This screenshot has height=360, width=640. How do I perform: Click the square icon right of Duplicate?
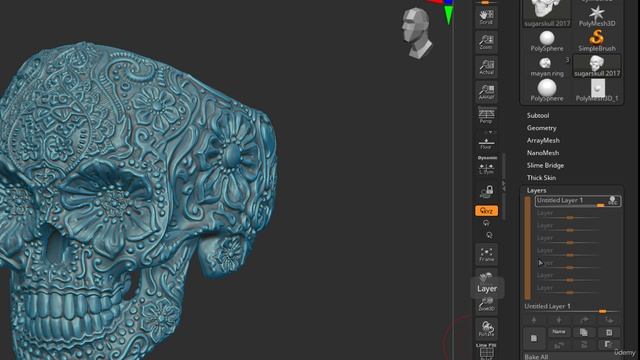coord(609,332)
